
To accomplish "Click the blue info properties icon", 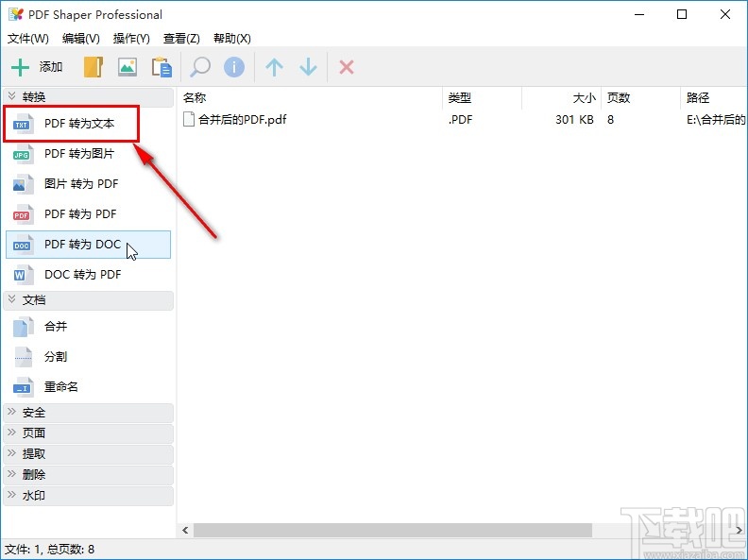I will pyautogui.click(x=234, y=67).
